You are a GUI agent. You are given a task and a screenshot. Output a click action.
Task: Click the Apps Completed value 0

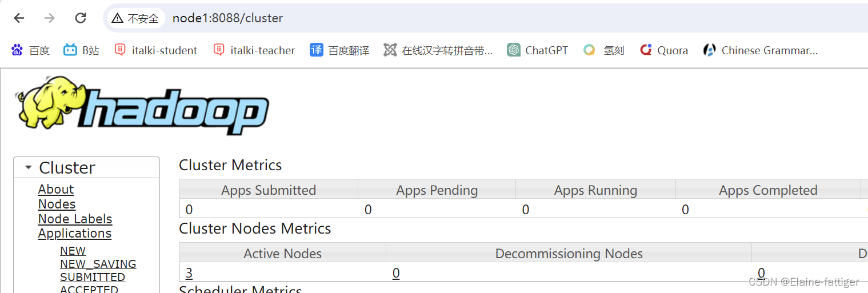tap(685, 210)
